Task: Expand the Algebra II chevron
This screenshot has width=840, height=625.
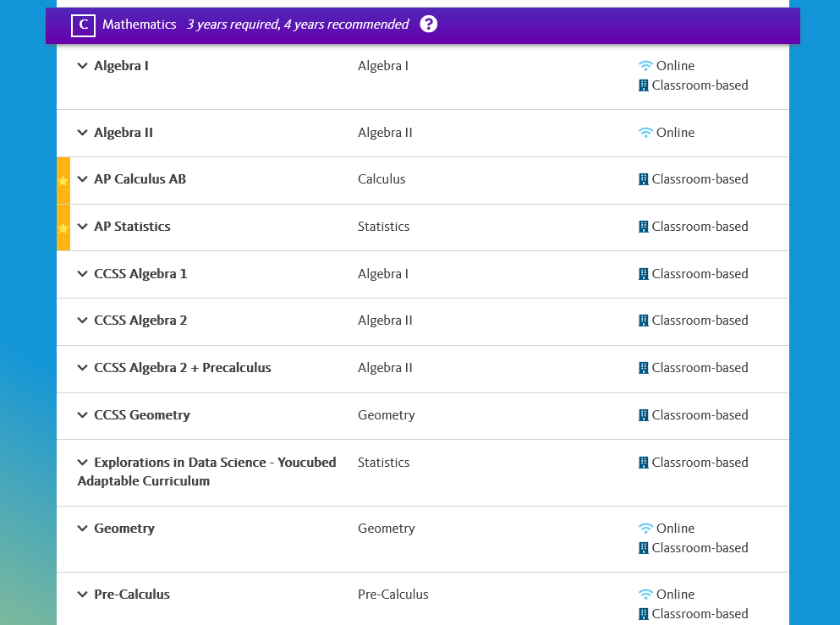Action: point(83,132)
